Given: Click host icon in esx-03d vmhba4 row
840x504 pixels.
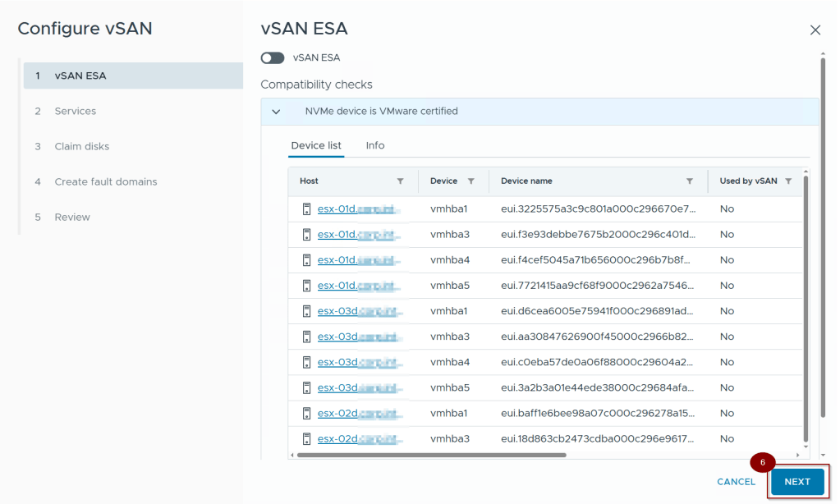Looking at the screenshot, I should pos(307,362).
